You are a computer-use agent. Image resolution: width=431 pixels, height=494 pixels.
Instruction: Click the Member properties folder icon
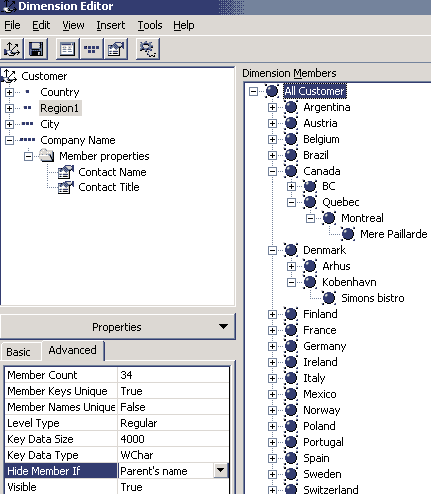47,156
